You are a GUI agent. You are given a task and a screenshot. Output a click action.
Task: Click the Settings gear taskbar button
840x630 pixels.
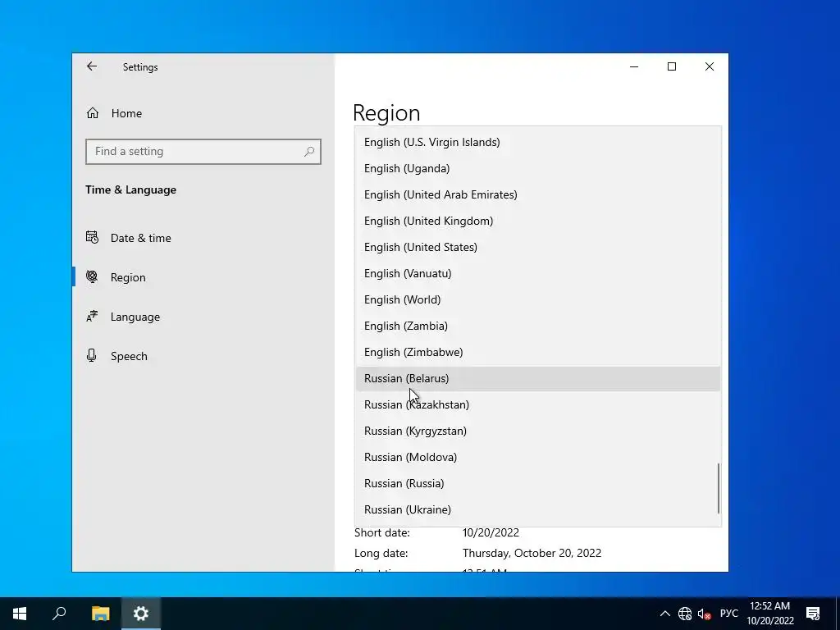coord(141,614)
